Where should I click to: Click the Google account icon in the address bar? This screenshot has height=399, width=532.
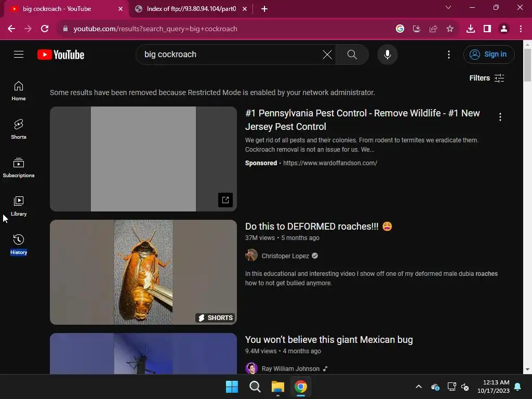tap(400, 29)
